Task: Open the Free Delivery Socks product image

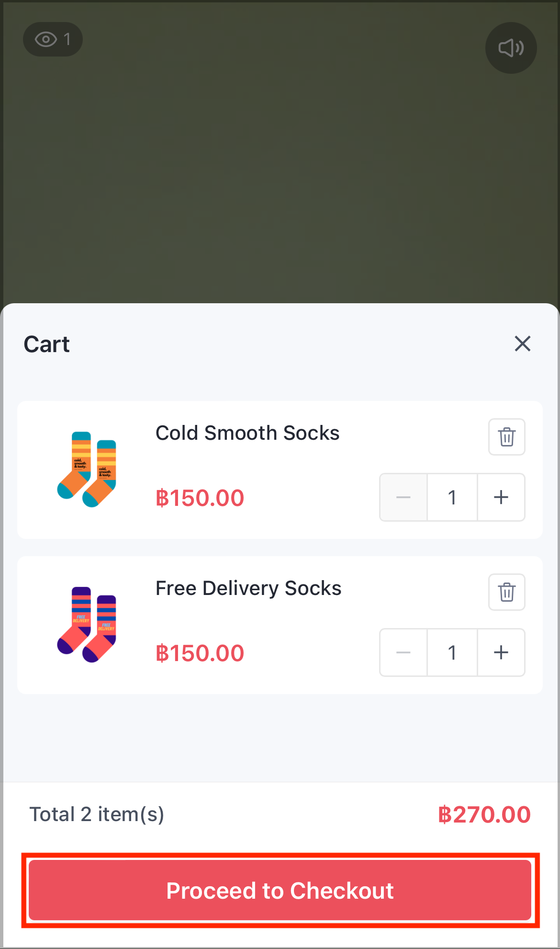Action: click(x=87, y=625)
